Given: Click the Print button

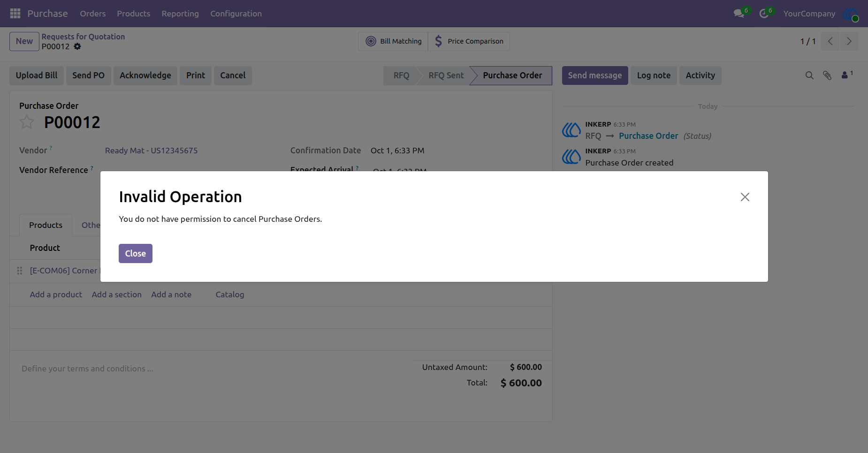Looking at the screenshot, I should (x=196, y=75).
